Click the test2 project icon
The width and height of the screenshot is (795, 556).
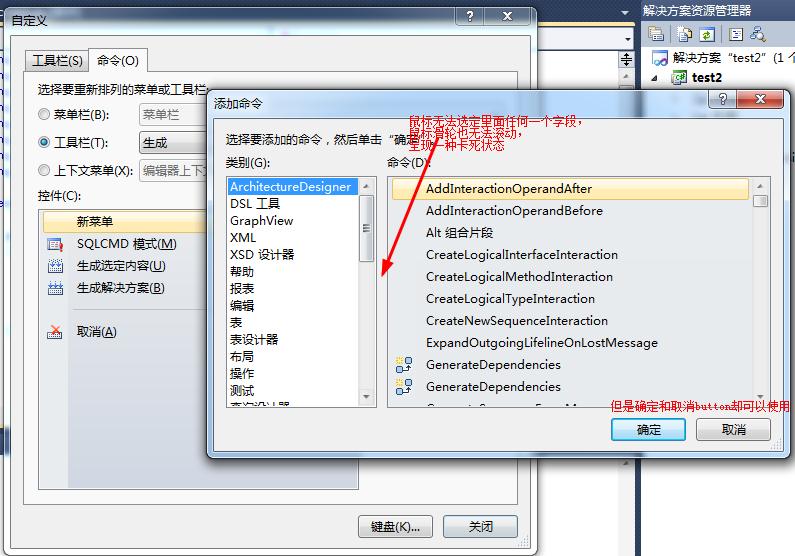[x=679, y=78]
